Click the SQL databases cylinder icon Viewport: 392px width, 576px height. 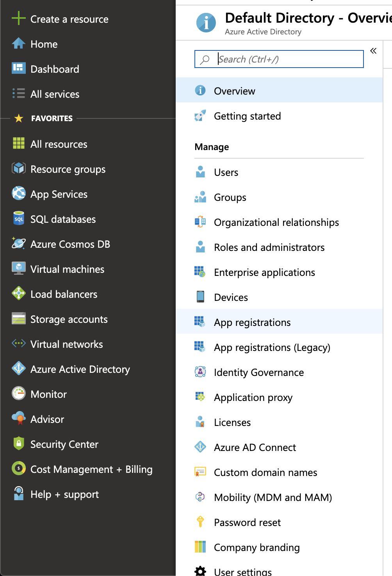[x=18, y=218]
